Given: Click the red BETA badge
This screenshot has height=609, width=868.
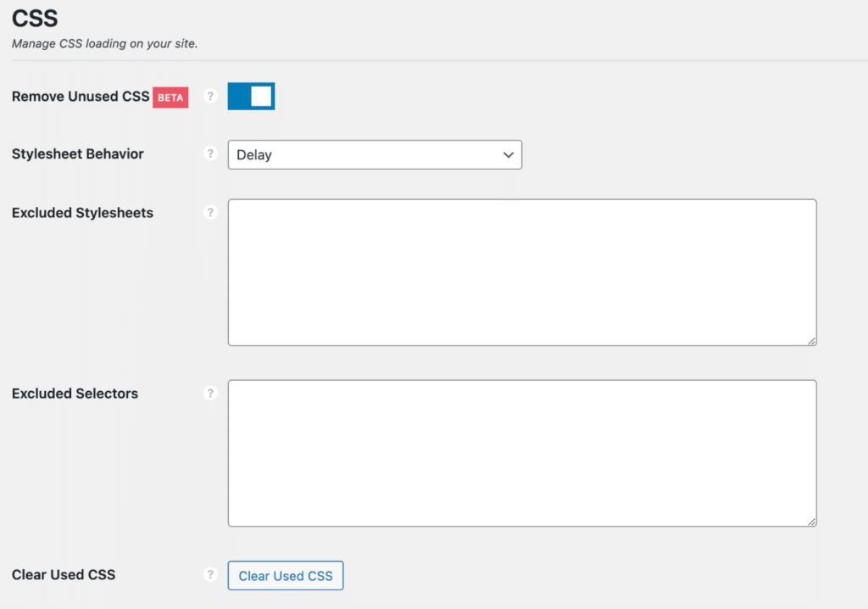Looking at the screenshot, I should [170, 97].
